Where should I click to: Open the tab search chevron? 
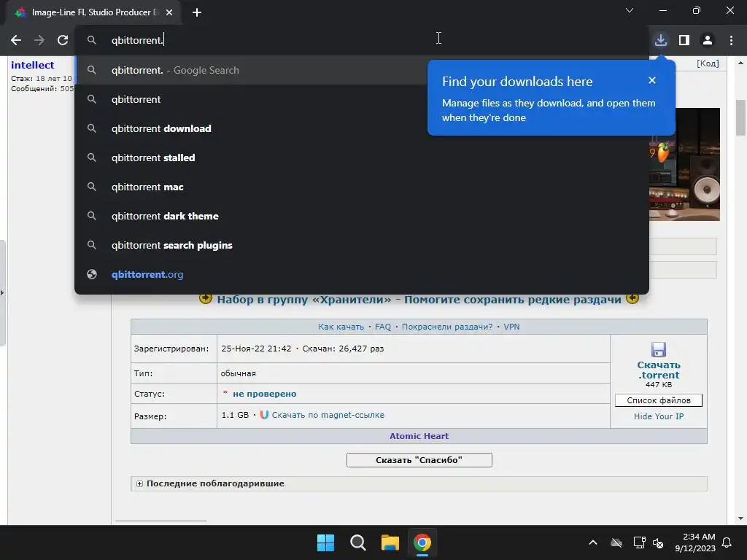click(630, 10)
